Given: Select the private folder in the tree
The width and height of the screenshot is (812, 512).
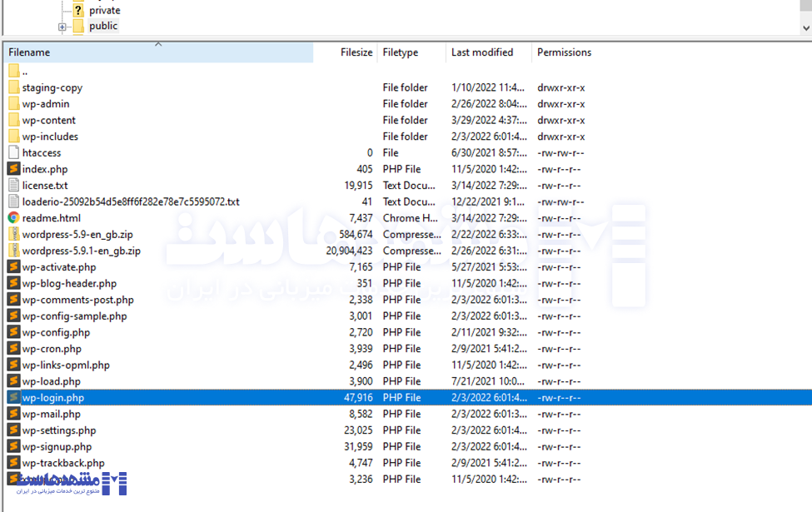Looking at the screenshot, I should click(104, 10).
